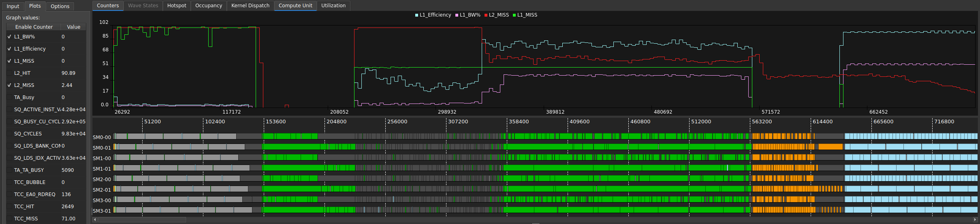Click the L2_MISS red legend marker
Image resolution: width=980 pixels, height=224 pixels.
tap(486, 15)
